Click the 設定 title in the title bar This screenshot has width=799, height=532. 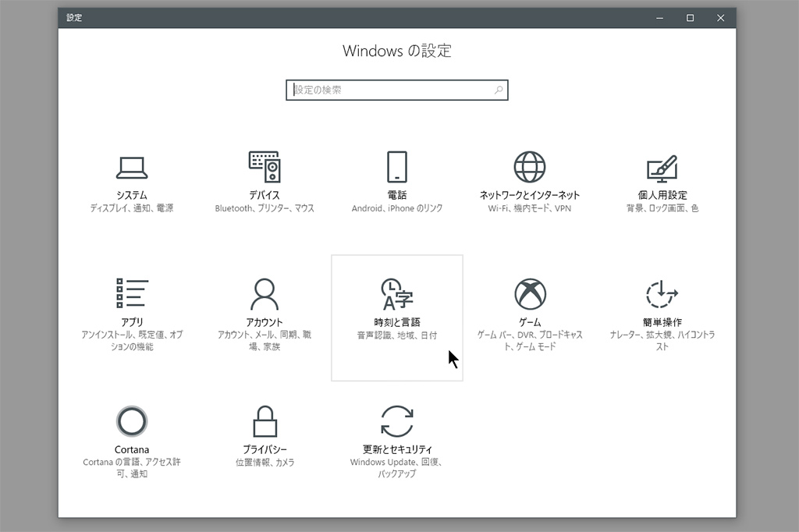(74, 18)
